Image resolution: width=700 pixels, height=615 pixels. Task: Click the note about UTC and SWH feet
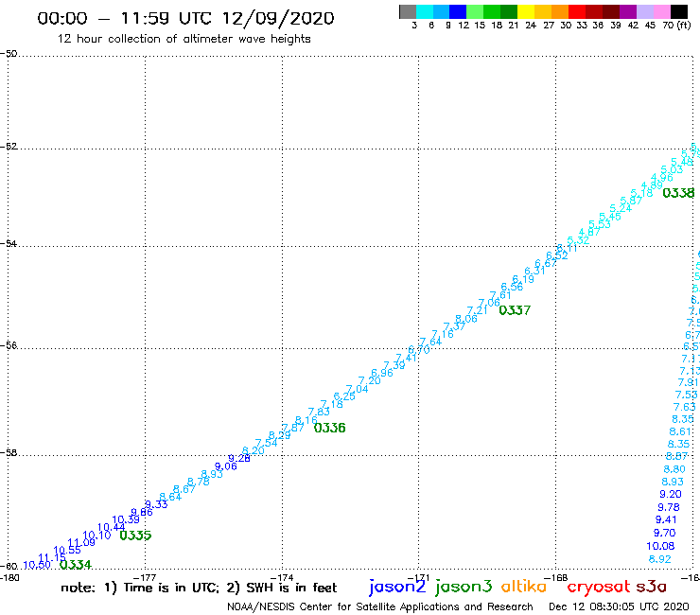[199, 588]
